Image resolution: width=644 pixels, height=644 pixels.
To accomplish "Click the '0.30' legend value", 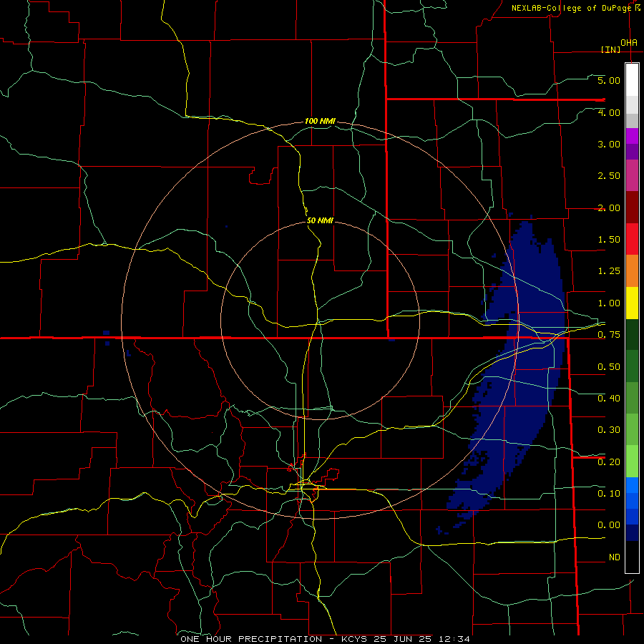I will pos(609,430).
